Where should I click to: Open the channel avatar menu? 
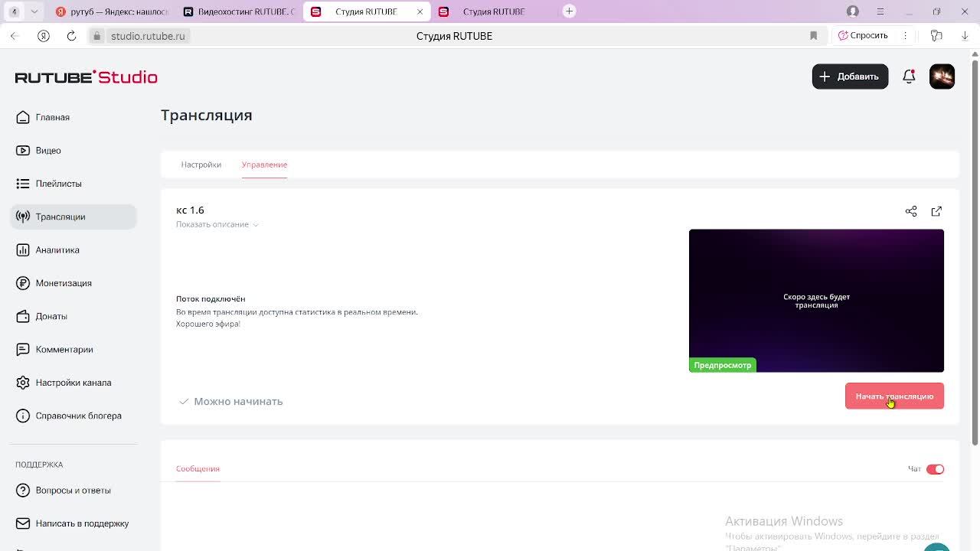click(942, 77)
